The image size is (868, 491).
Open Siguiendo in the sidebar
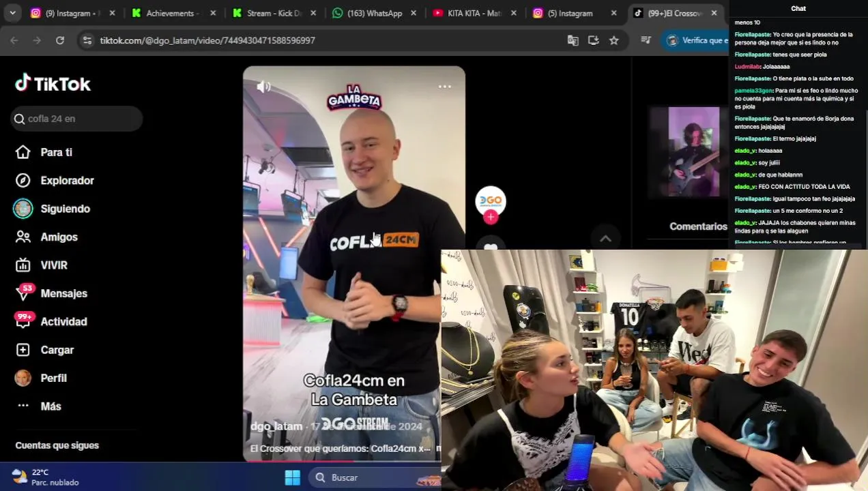(x=53, y=209)
